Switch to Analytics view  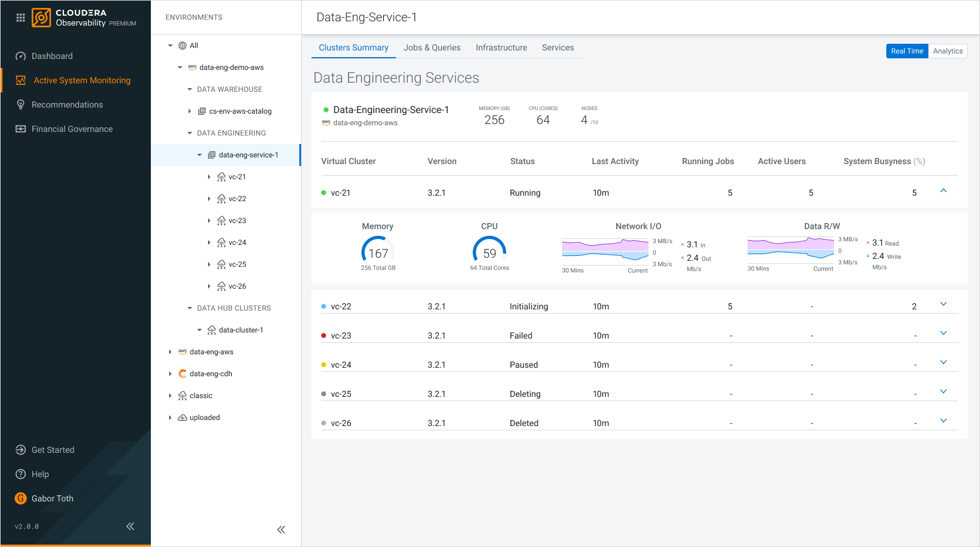[948, 51]
